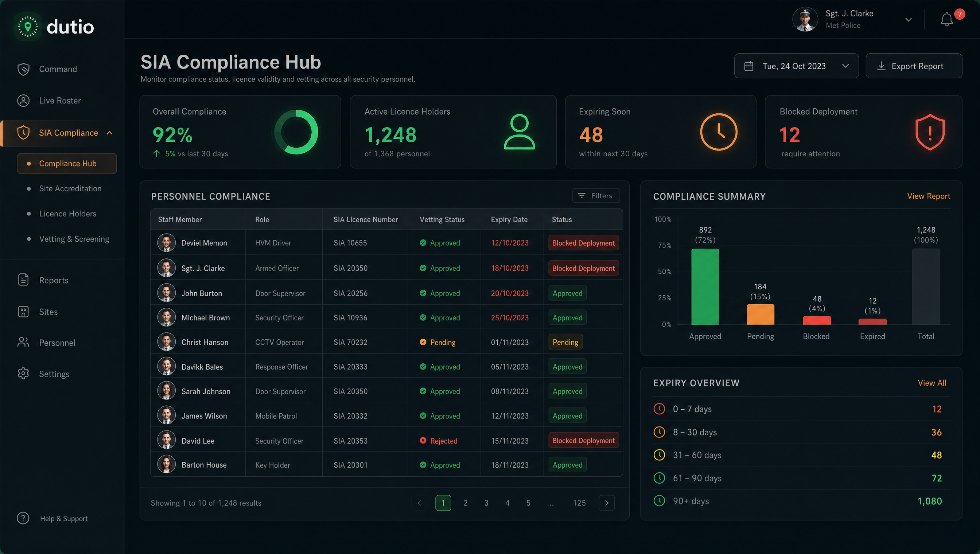Click Christ Hanson's Pending status badge
The height and width of the screenshot is (554, 980).
click(x=565, y=342)
